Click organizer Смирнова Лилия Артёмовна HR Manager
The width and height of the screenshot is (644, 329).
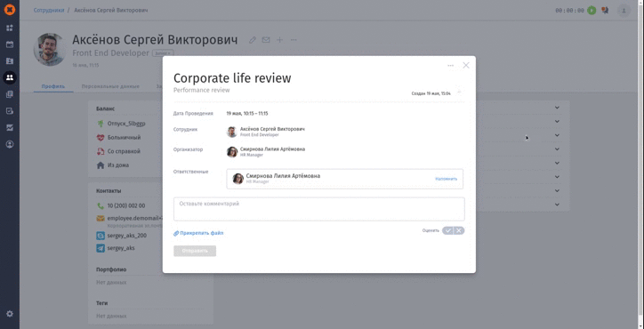266,151
